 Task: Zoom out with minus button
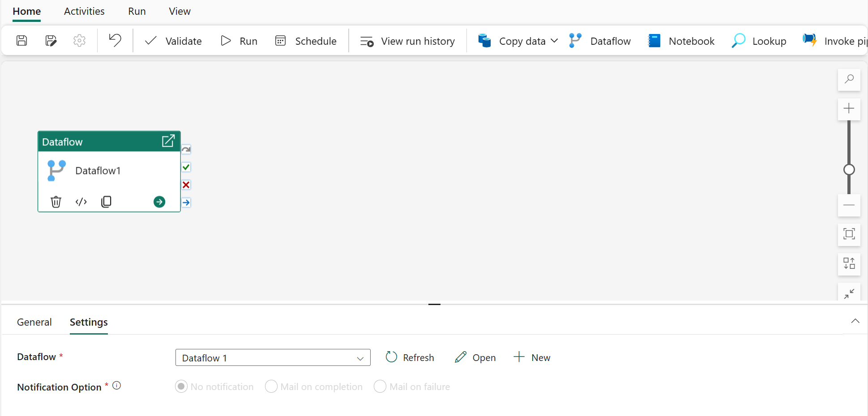pos(849,205)
